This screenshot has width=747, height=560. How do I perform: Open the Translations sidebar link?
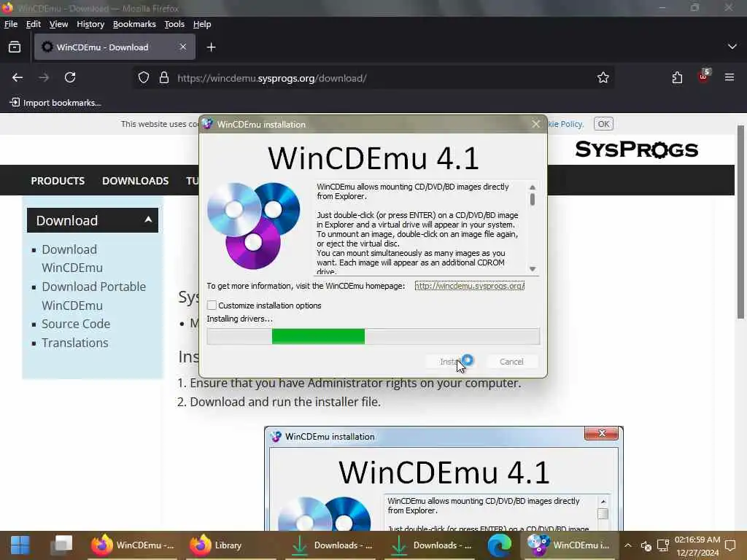coord(75,343)
